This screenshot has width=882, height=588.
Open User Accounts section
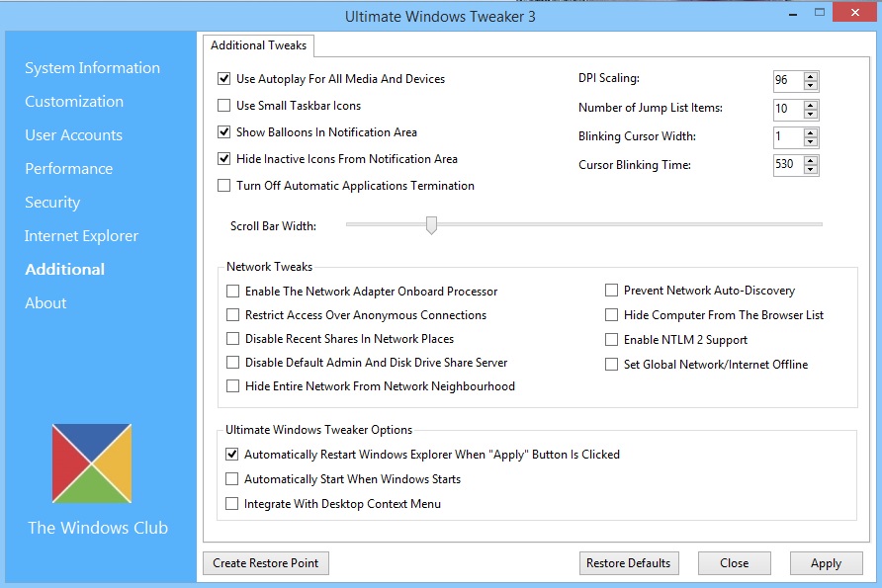pyautogui.click(x=73, y=135)
